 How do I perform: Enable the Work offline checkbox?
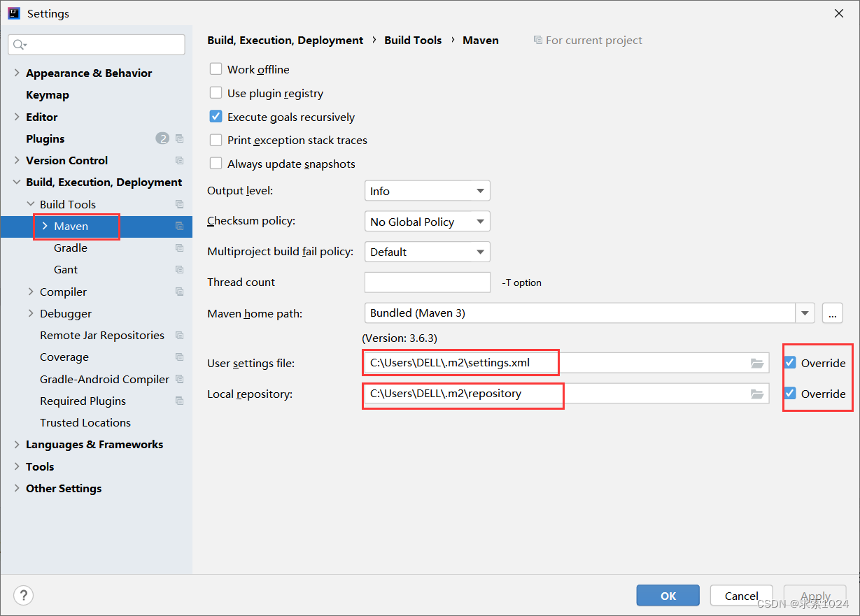216,69
